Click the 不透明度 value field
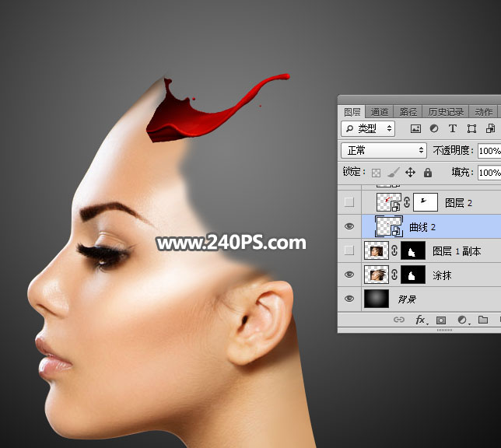 489,151
